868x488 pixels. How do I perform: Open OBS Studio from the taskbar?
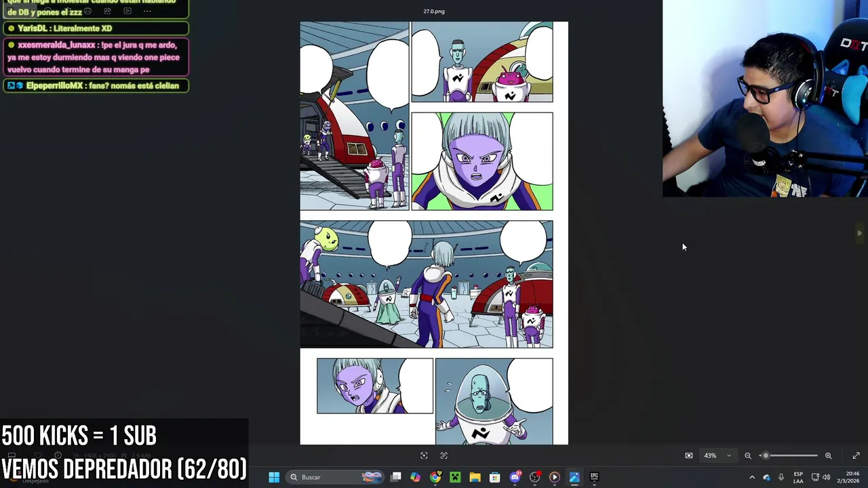(x=534, y=477)
